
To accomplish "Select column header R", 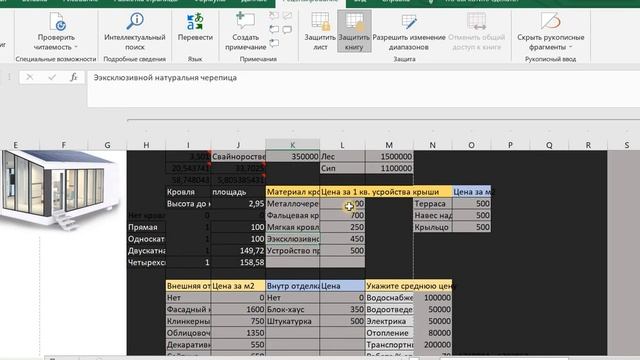I will point(588,145).
